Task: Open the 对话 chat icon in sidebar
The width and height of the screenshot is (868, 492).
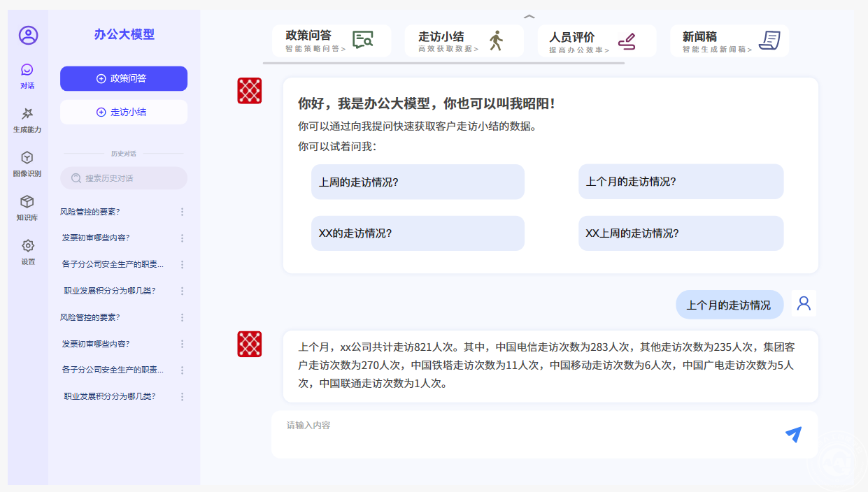Action: [27, 70]
